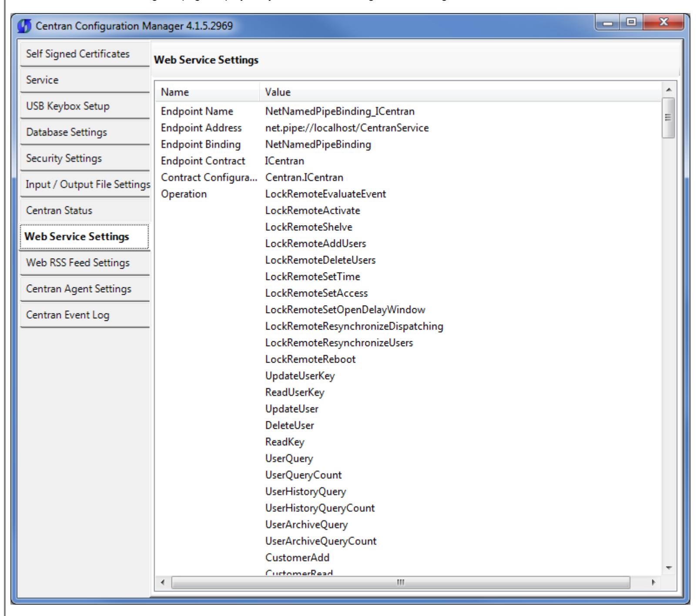Screen dimensions: 700x616
Task: Open Input / Output File Settings tab
Action: (85, 185)
